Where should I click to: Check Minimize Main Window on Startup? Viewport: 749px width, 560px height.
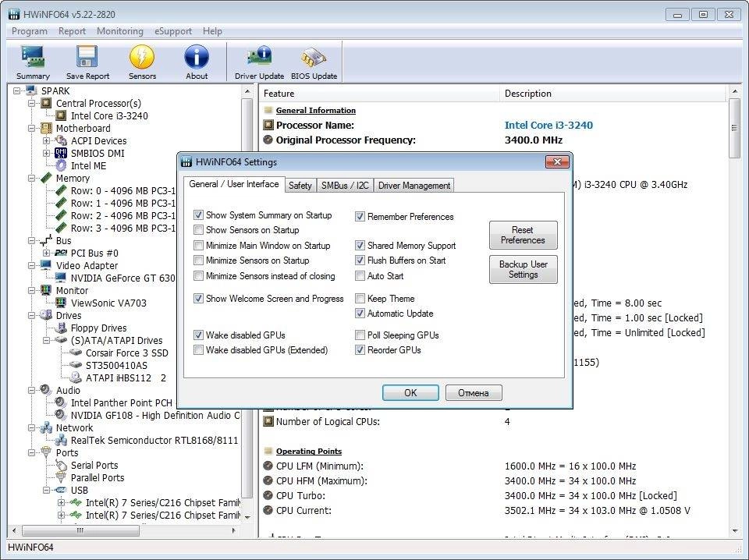click(198, 246)
